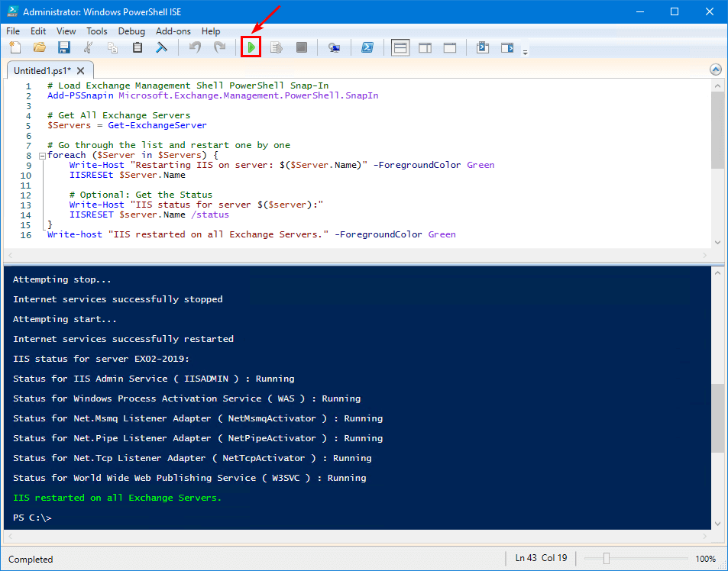The image size is (728, 571).
Task: Click the 100% zoom value
Action: tap(705, 559)
